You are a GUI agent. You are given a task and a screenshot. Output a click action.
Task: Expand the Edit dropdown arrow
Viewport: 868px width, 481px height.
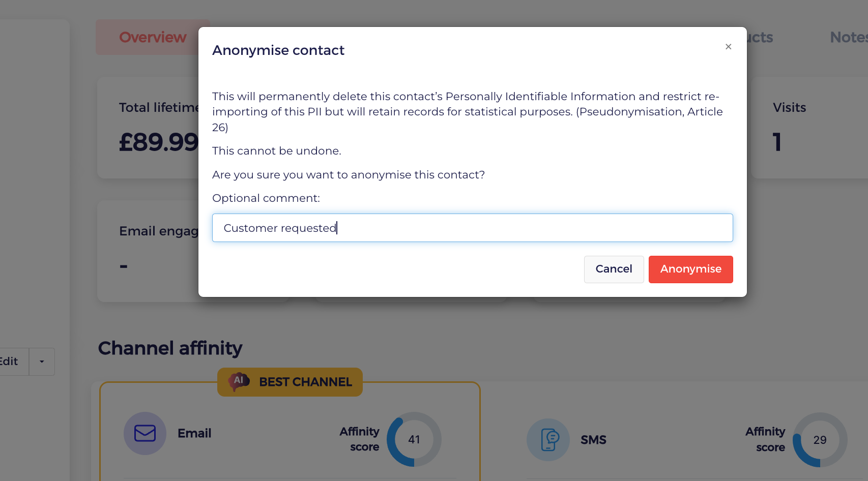pyautogui.click(x=42, y=362)
